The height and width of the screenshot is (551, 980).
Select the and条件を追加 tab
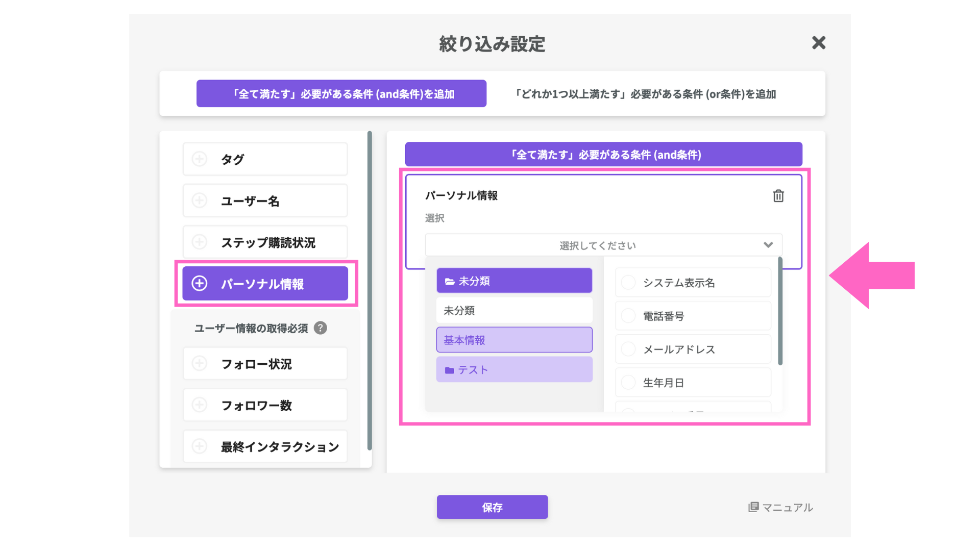(341, 94)
